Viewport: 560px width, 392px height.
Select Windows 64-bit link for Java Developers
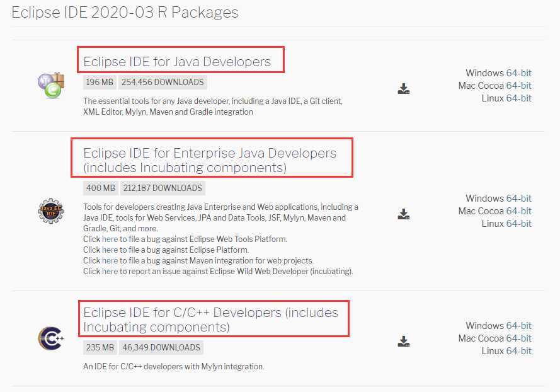518,73
